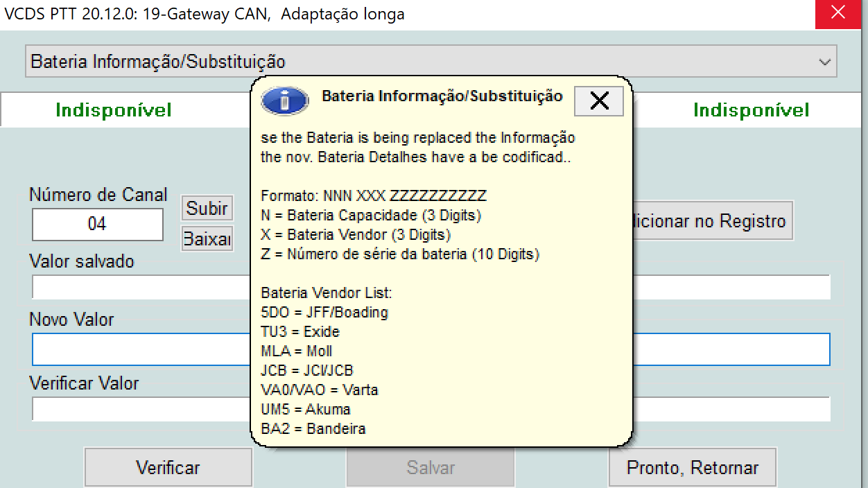Click inside the Valor salvado field

(139, 286)
